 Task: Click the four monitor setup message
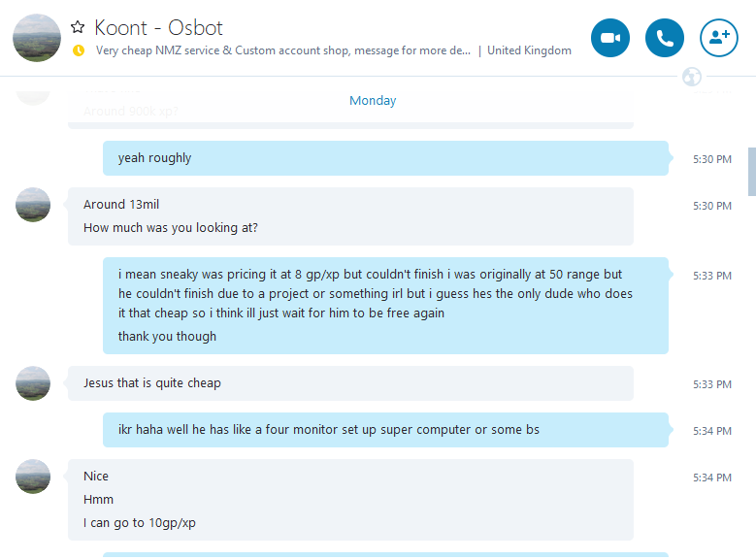(x=328, y=430)
